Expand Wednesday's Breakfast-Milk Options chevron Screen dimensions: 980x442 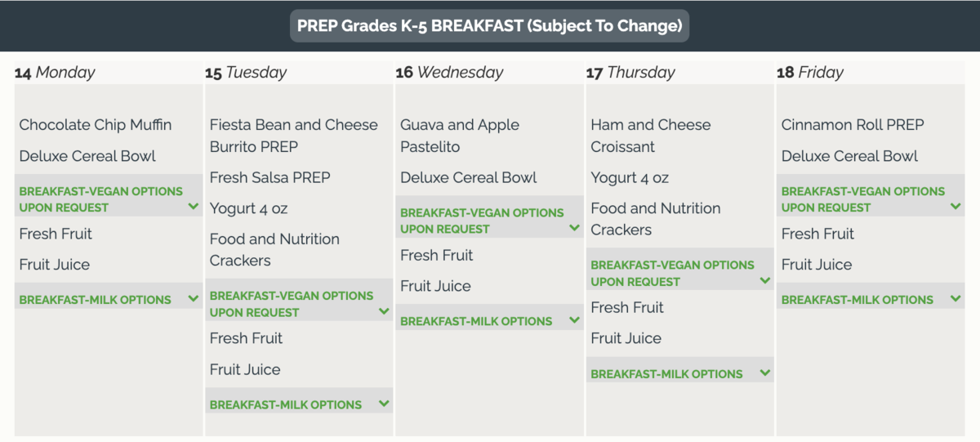(x=575, y=320)
